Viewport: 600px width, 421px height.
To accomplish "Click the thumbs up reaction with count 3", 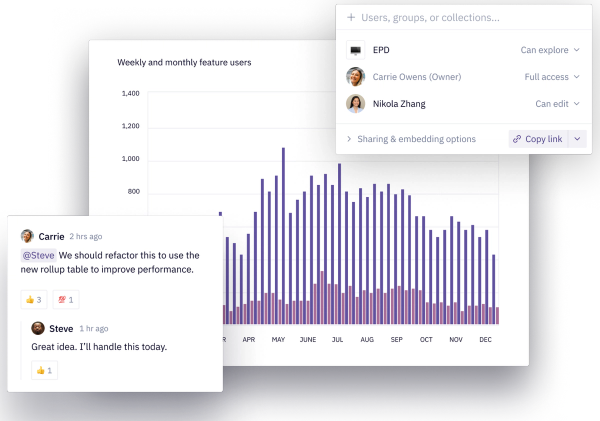I will pyautogui.click(x=34, y=300).
